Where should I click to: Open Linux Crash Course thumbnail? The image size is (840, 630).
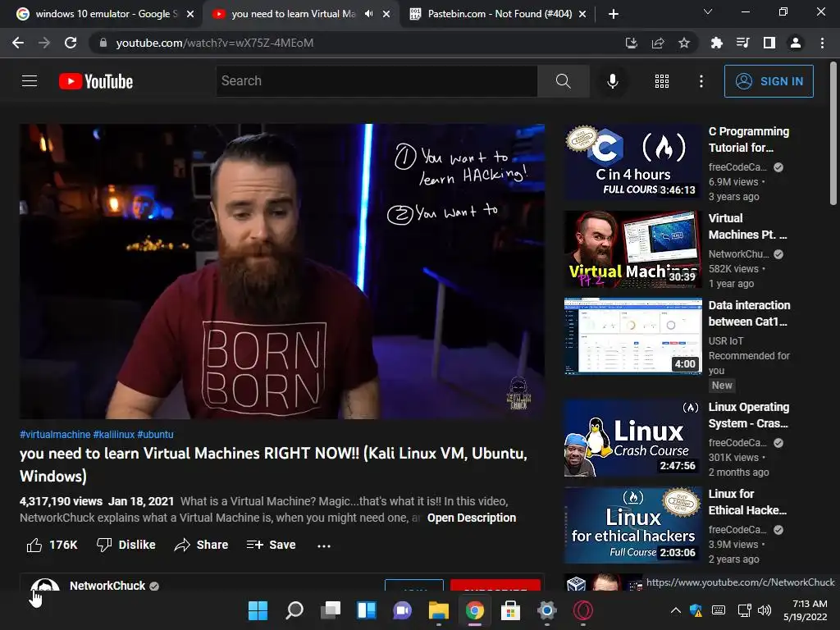click(632, 438)
